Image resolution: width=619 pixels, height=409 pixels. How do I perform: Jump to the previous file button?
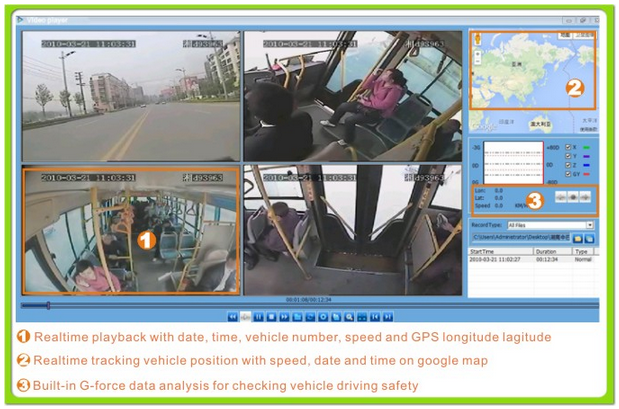[374, 317]
